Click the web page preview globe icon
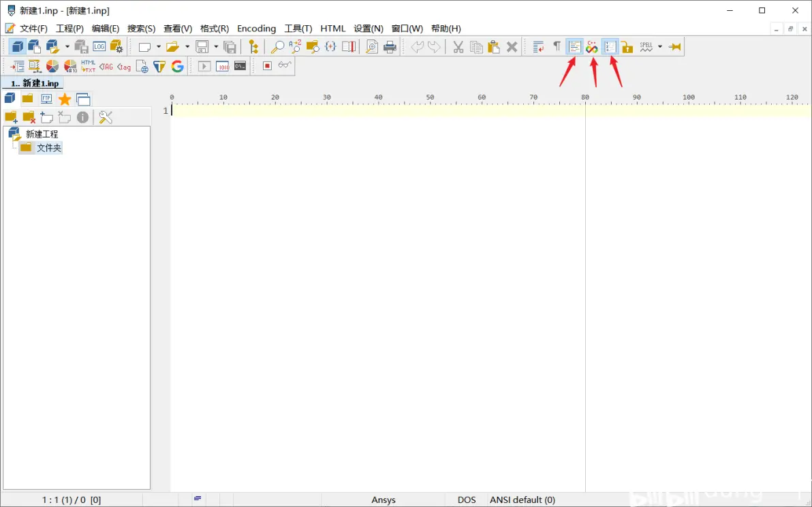812x507 pixels. coord(142,66)
